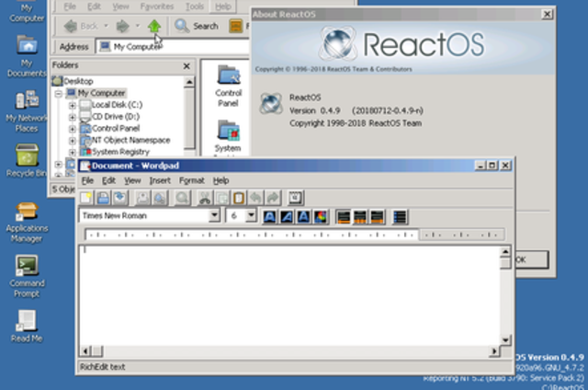Click Search in the Explorer toolbar
The height and width of the screenshot is (390, 588).
197,26
